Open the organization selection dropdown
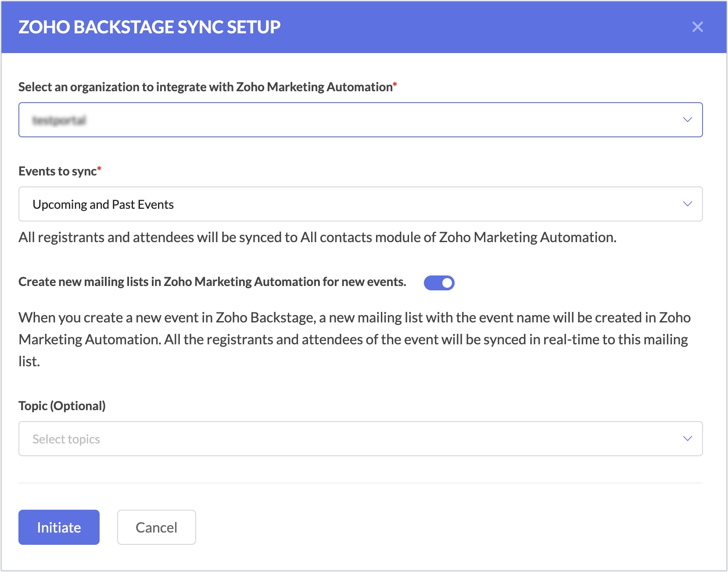 tap(360, 120)
